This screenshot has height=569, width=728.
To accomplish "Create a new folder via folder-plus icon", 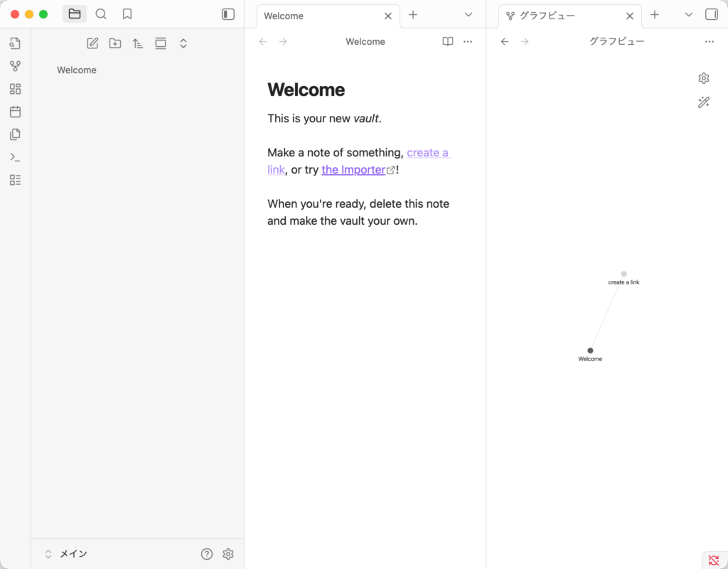I will [x=115, y=43].
